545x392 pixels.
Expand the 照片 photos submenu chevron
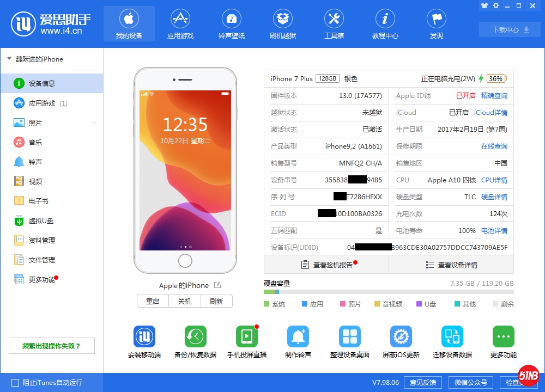[x=94, y=123]
